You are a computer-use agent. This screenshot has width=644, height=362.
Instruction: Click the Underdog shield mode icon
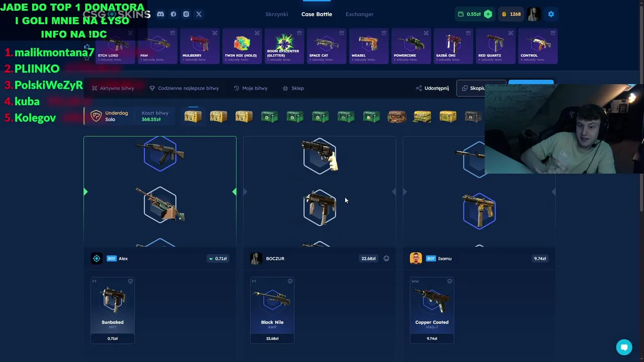(x=96, y=116)
